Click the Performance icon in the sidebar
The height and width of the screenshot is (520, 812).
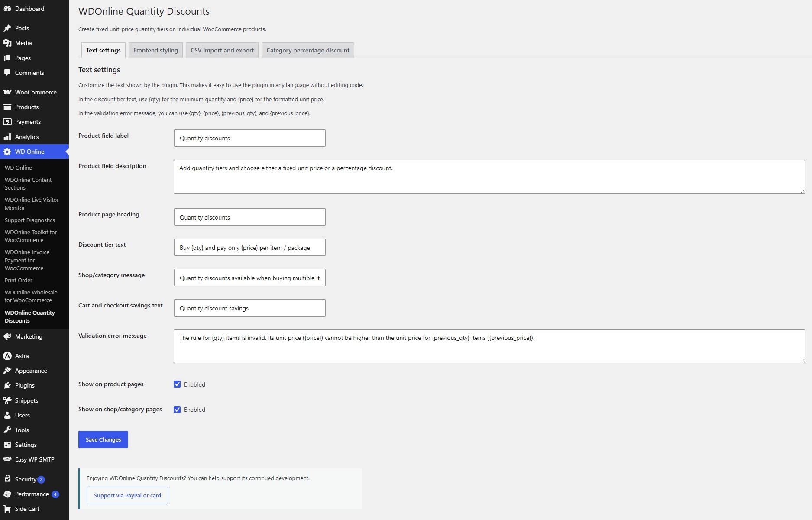(7, 494)
